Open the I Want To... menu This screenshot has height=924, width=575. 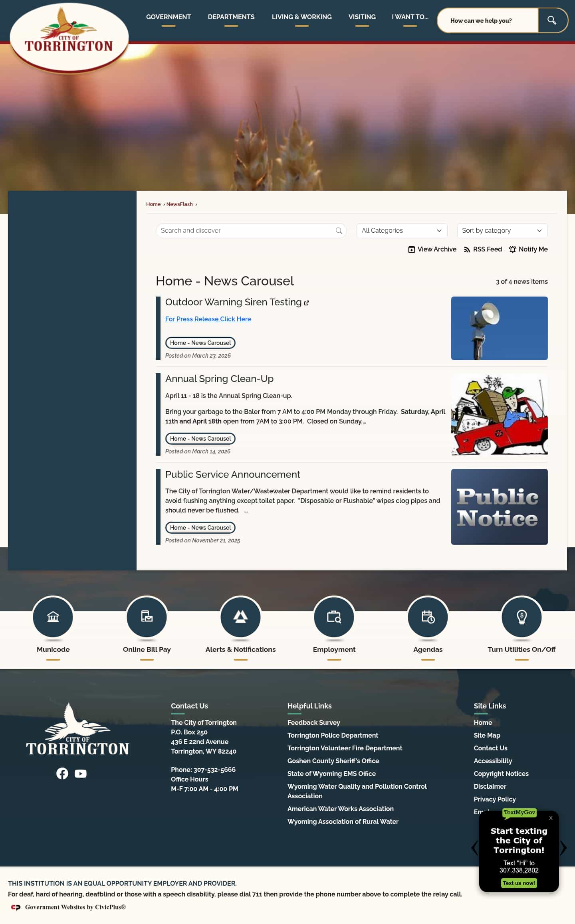click(410, 17)
